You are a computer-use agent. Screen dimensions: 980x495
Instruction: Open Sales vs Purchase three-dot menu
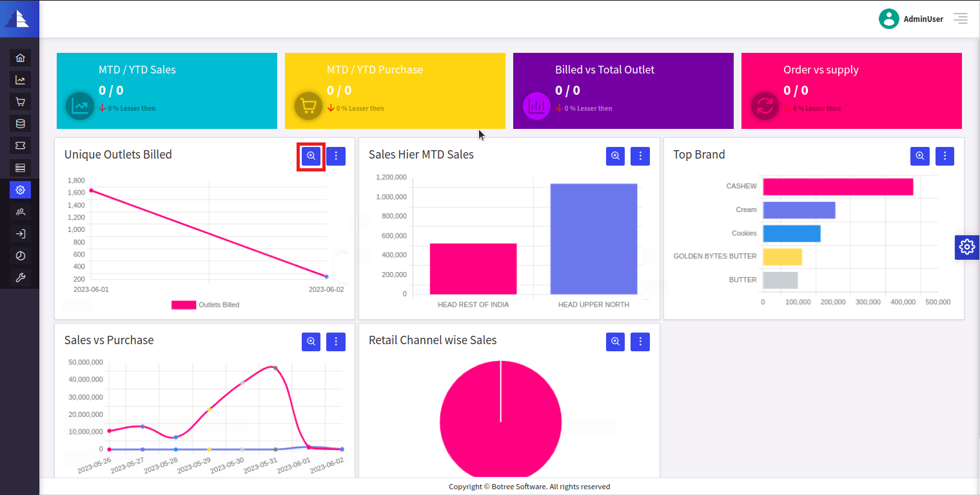[x=336, y=342]
